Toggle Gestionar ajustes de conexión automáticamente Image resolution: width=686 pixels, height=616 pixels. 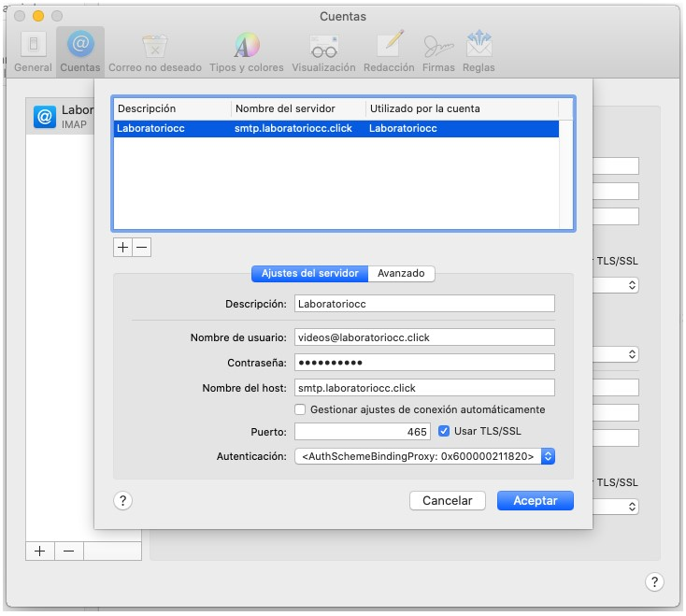coord(300,409)
